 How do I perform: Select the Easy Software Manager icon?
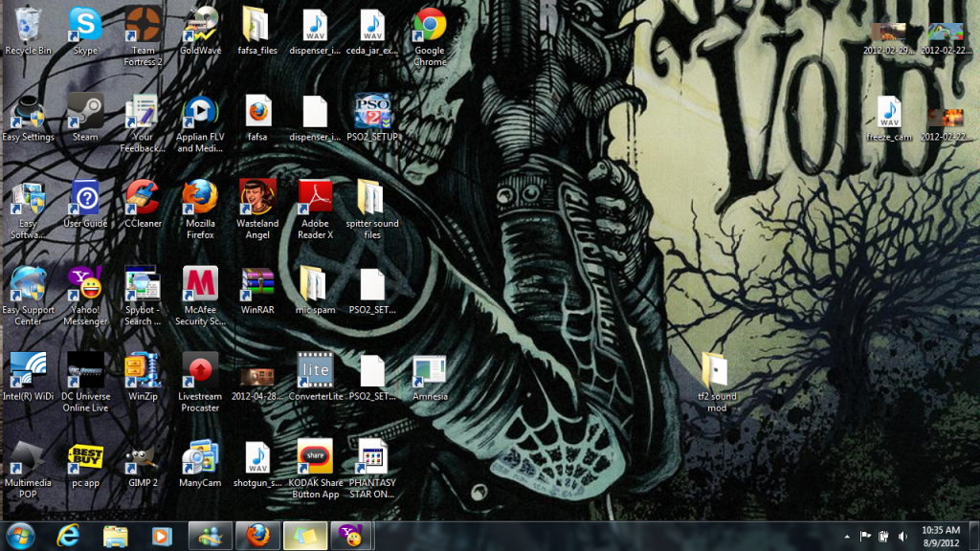click(28, 209)
